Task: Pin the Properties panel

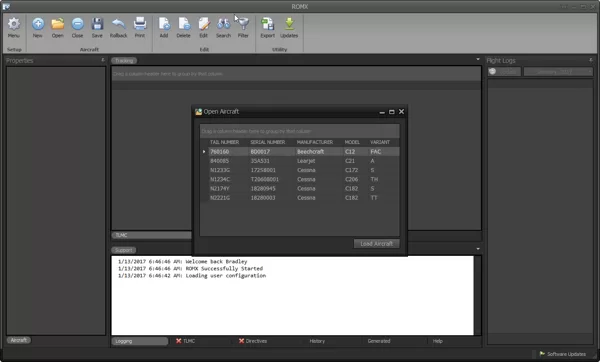Action: 103,60
